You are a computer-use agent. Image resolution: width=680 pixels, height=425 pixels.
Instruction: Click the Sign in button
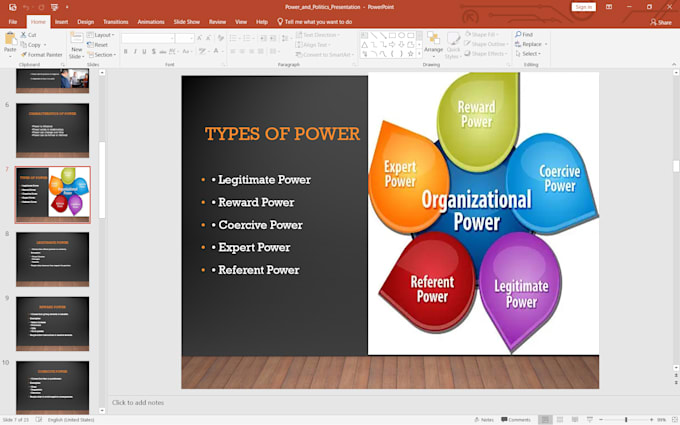583,7
